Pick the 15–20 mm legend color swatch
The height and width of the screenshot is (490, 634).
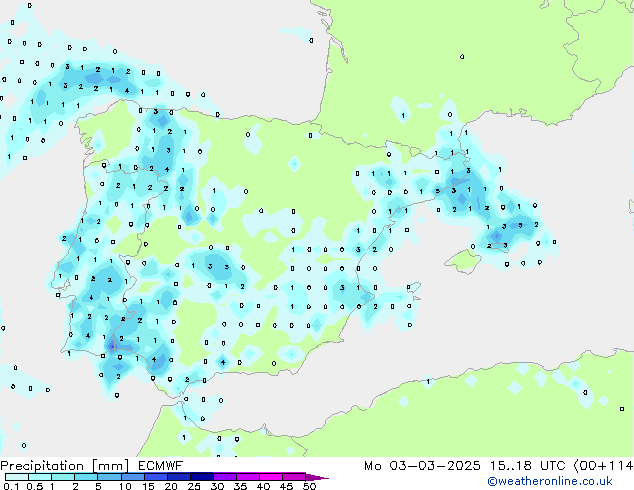pyautogui.click(x=156, y=477)
